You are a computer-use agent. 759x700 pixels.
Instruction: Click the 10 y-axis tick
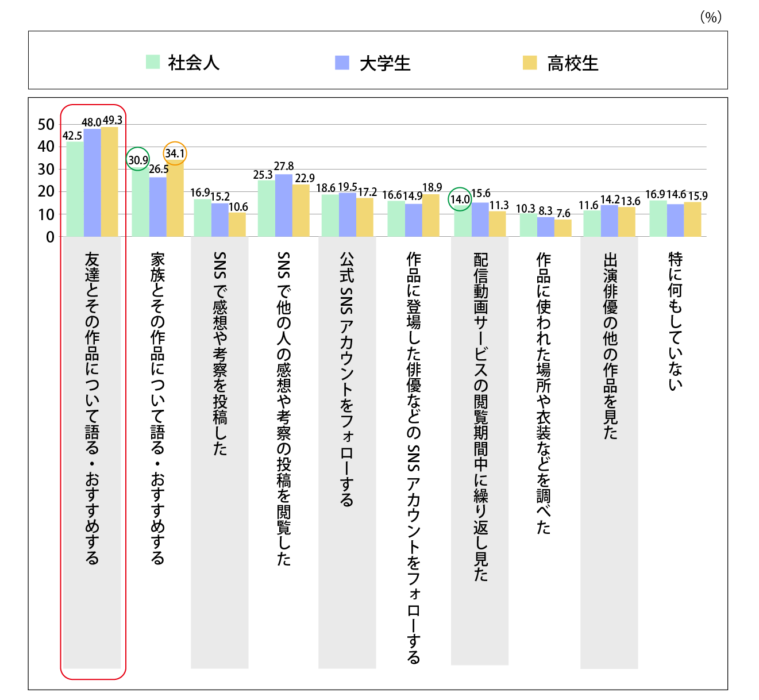point(46,214)
